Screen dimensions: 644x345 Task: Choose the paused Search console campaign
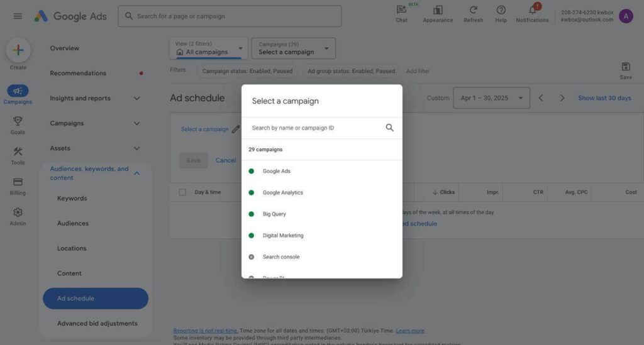click(x=321, y=257)
